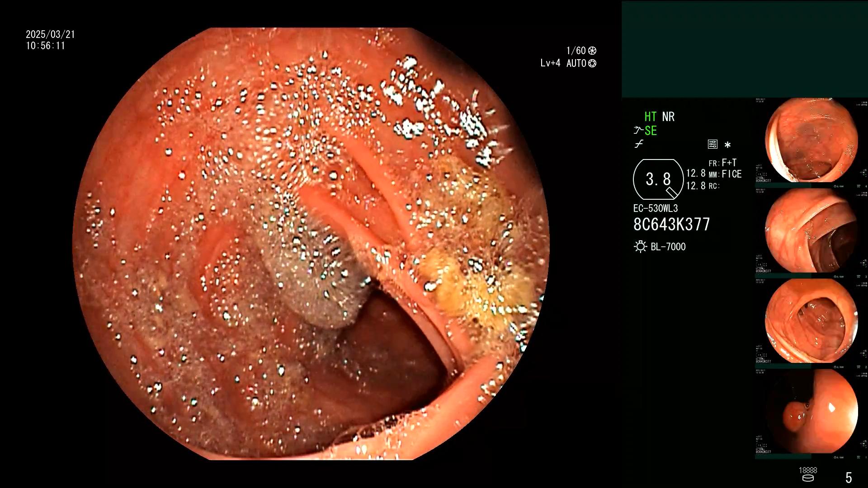
Task: Open the third thumbnail showing round lumen
Action: [811, 321]
